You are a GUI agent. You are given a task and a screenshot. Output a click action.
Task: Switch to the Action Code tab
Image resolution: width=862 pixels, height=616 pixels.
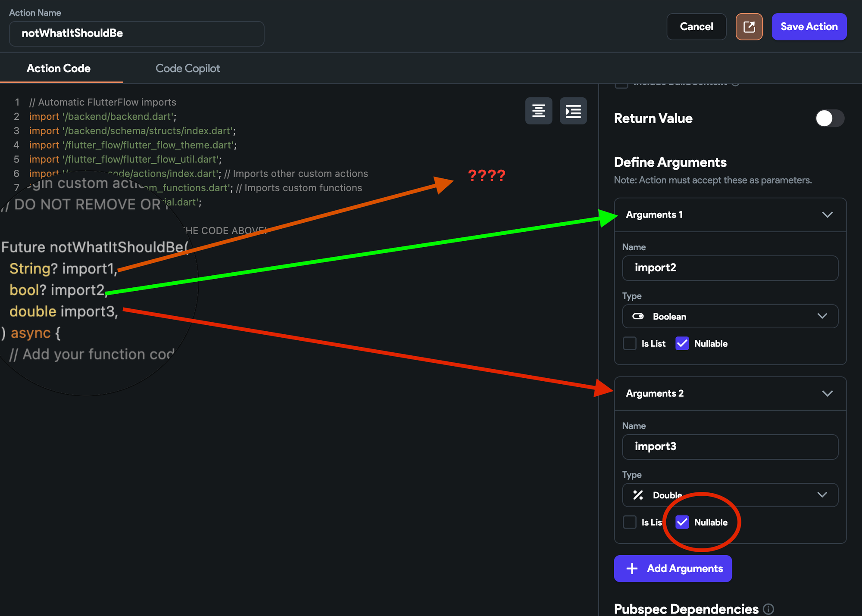click(59, 68)
